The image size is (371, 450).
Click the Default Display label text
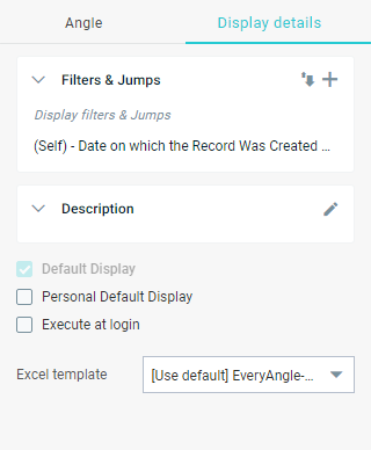tap(89, 269)
